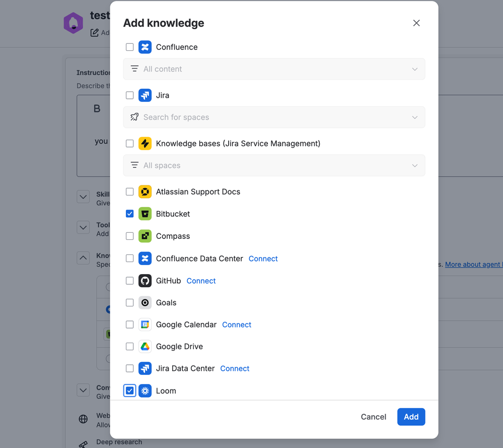Click the Atlassian Support Docs icon

point(145,191)
